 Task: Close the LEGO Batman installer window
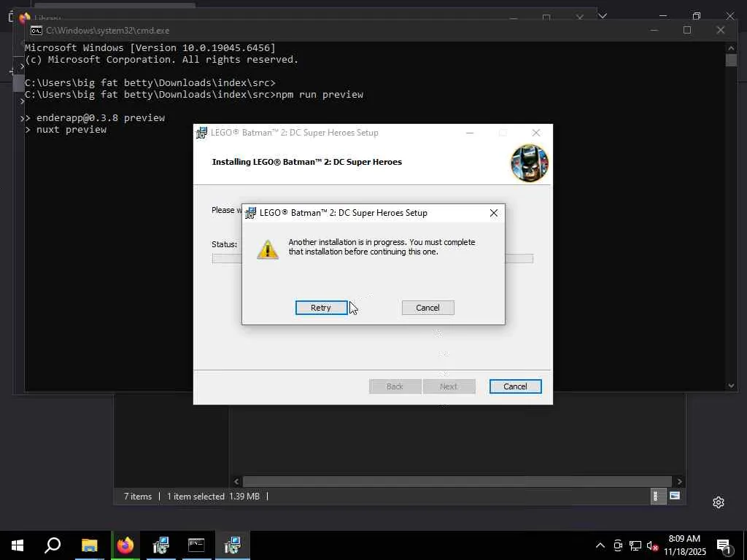tap(536, 133)
